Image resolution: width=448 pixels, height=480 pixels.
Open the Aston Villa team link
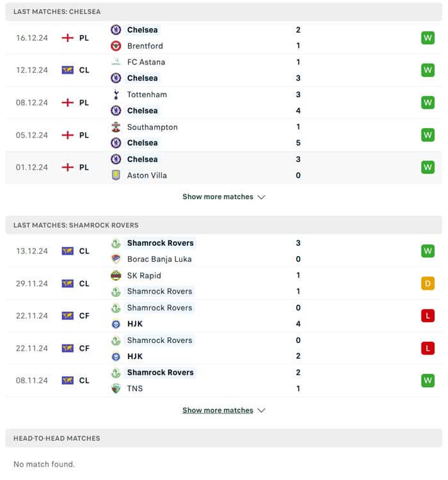tap(147, 175)
